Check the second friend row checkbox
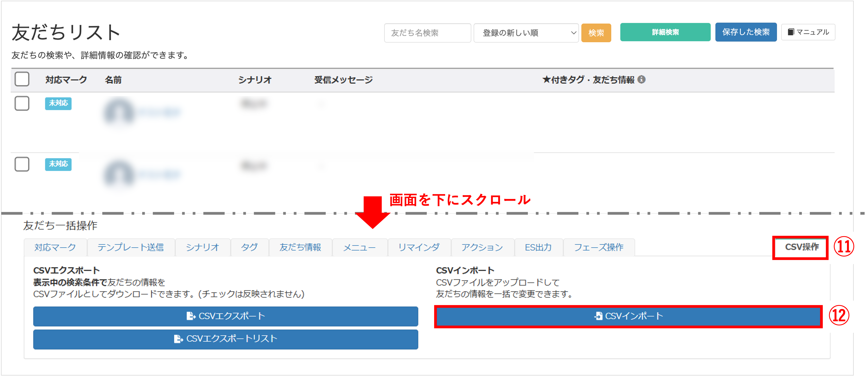868x376 pixels. click(x=22, y=164)
